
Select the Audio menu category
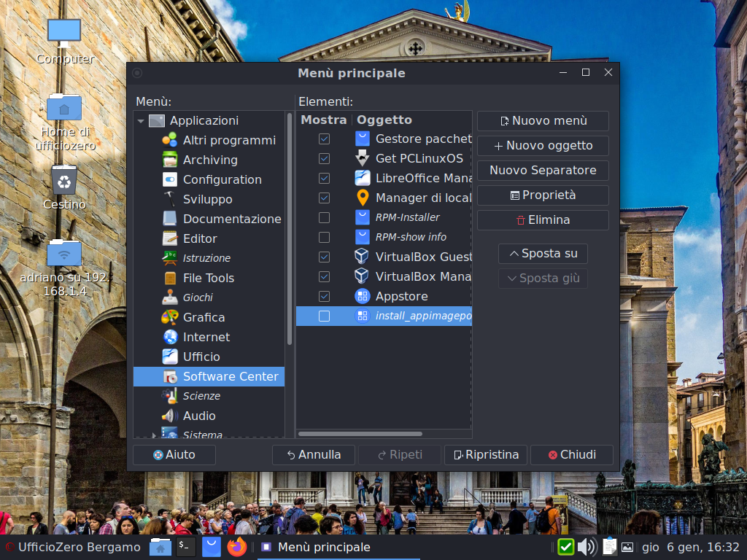point(199,416)
